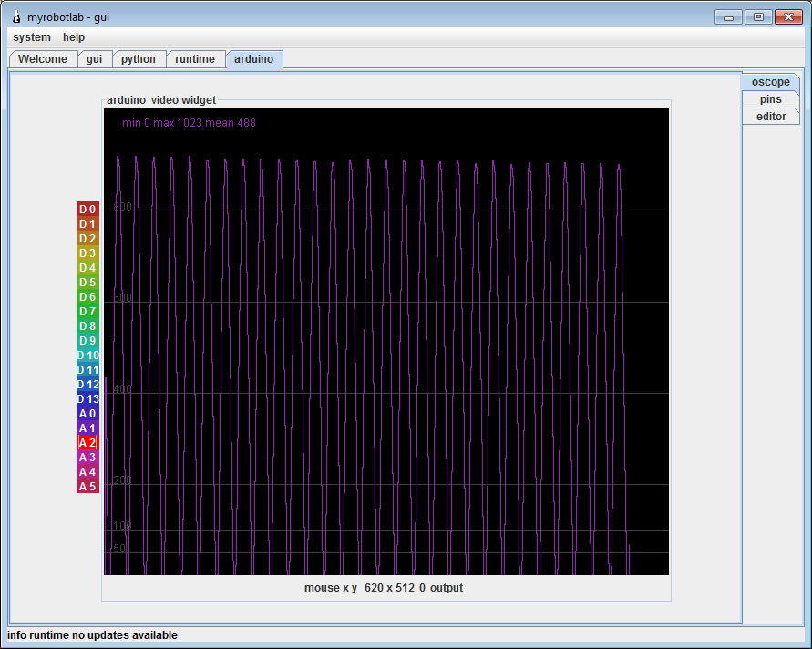Switch to the python tab
Viewport: 812px width, 649px height.
point(139,59)
